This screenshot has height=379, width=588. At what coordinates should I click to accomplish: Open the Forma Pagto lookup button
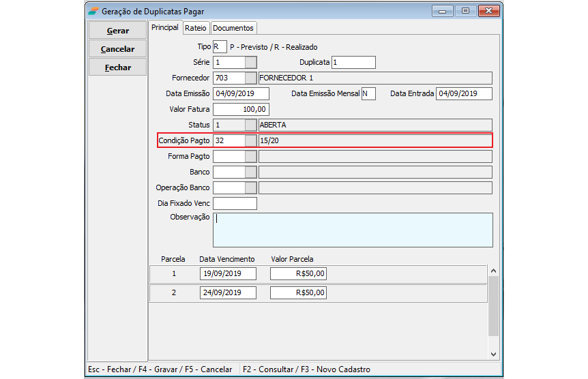click(251, 156)
